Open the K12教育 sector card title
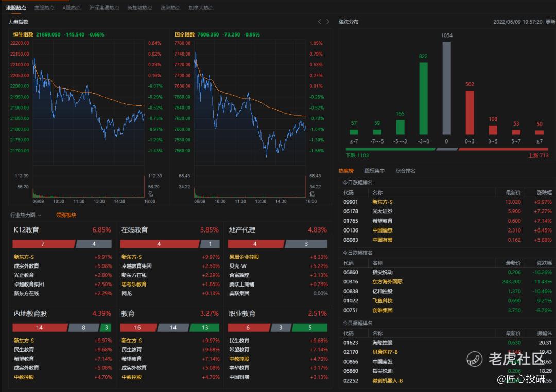This screenshot has width=556, height=392. pos(26,229)
